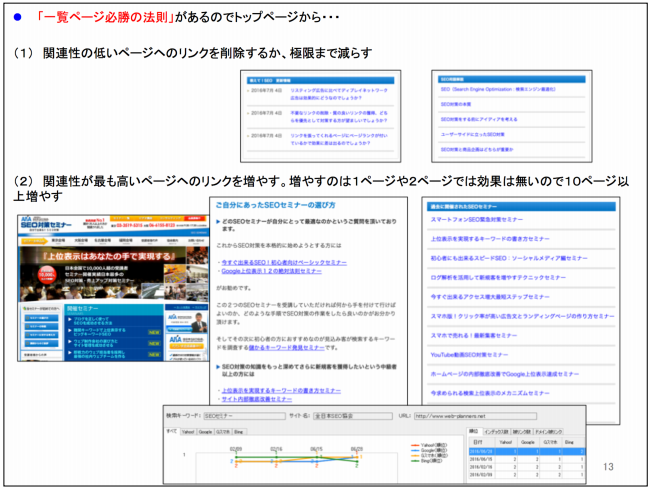The width and height of the screenshot is (651, 490).
Task: Select the Google tab left of the chart
Action: click(x=205, y=432)
